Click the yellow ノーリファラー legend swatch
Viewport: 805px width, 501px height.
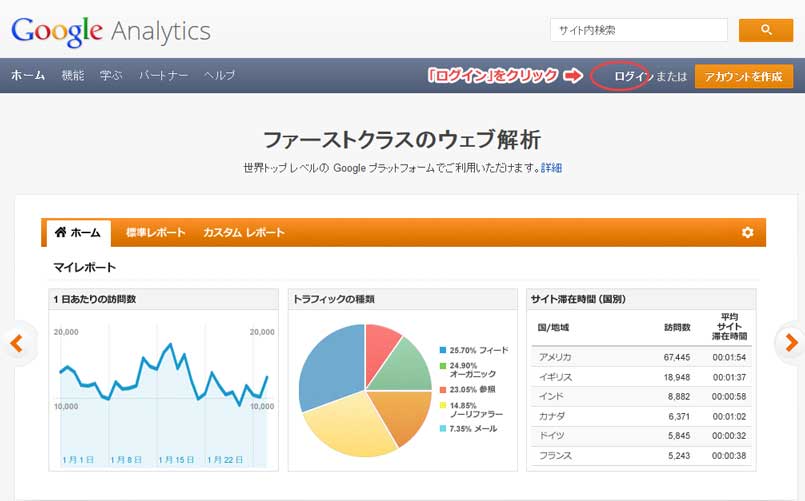click(443, 406)
